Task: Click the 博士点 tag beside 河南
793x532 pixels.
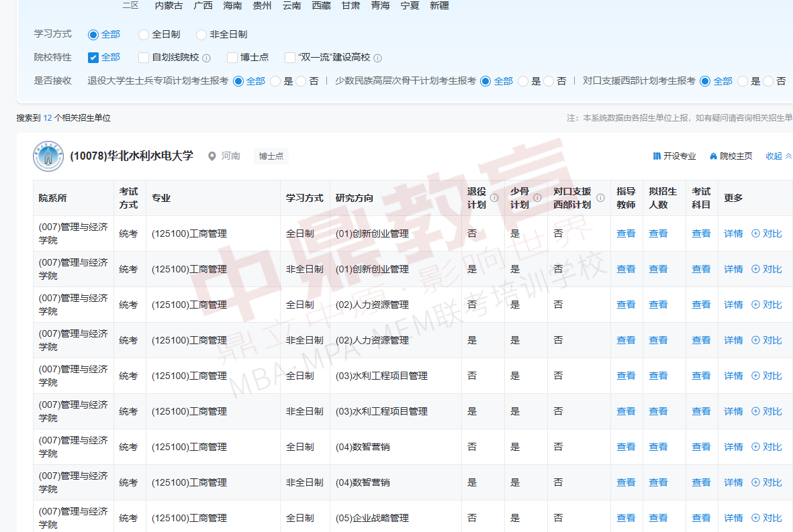Action: (x=271, y=156)
